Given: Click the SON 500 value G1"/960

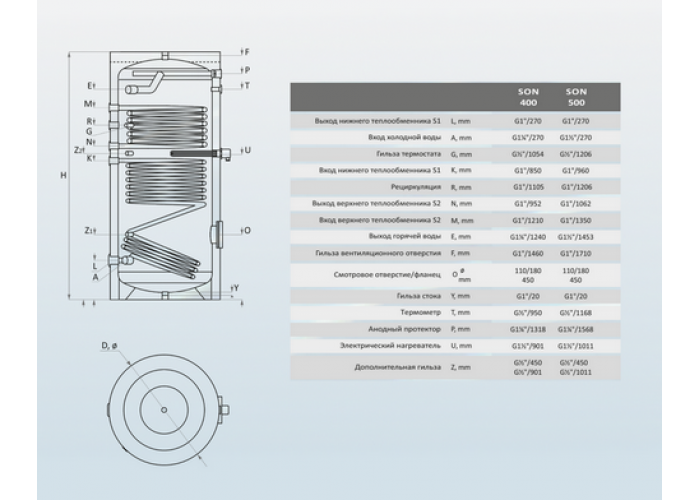Looking at the screenshot, I should point(576,171).
